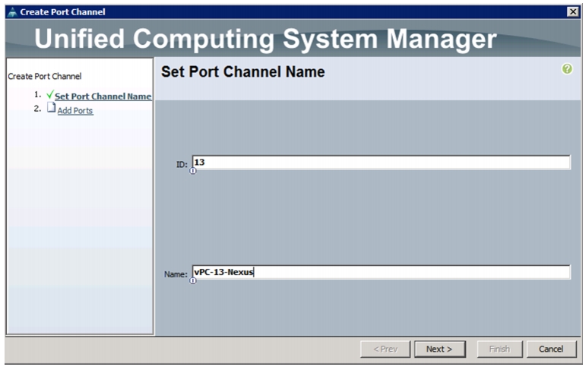Click the info marker under ID field
Screen dimensions: 586x392
point(193,171)
